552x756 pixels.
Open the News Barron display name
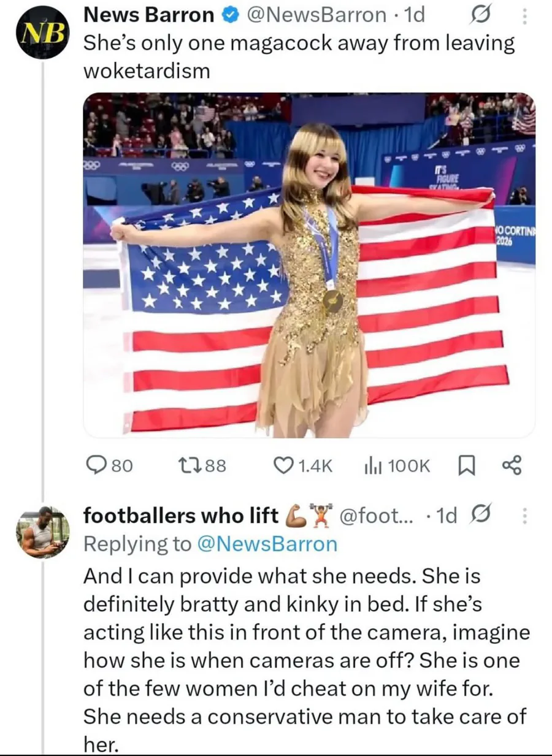tap(148, 16)
